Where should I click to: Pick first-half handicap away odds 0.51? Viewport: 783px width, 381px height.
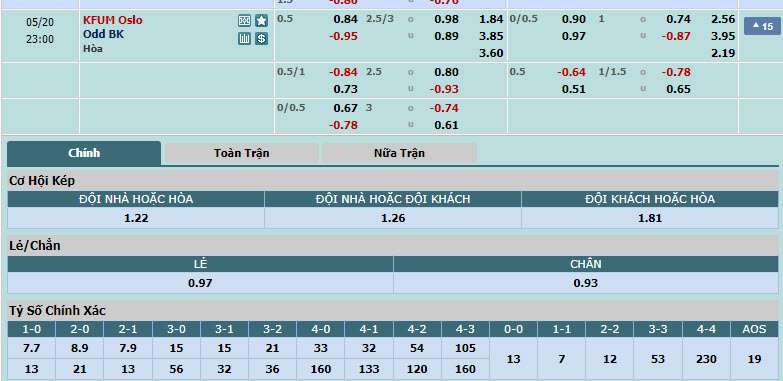click(x=573, y=89)
